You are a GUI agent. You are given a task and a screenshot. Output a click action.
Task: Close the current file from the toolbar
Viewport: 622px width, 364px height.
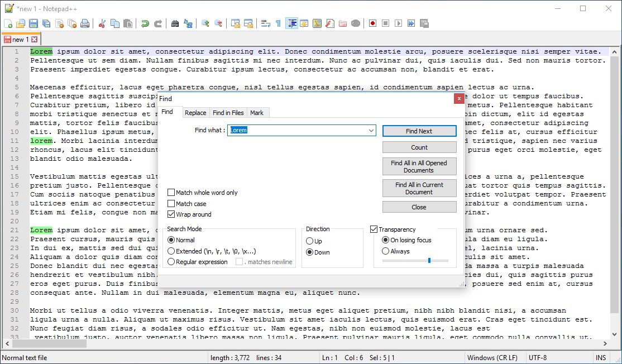point(60,24)
